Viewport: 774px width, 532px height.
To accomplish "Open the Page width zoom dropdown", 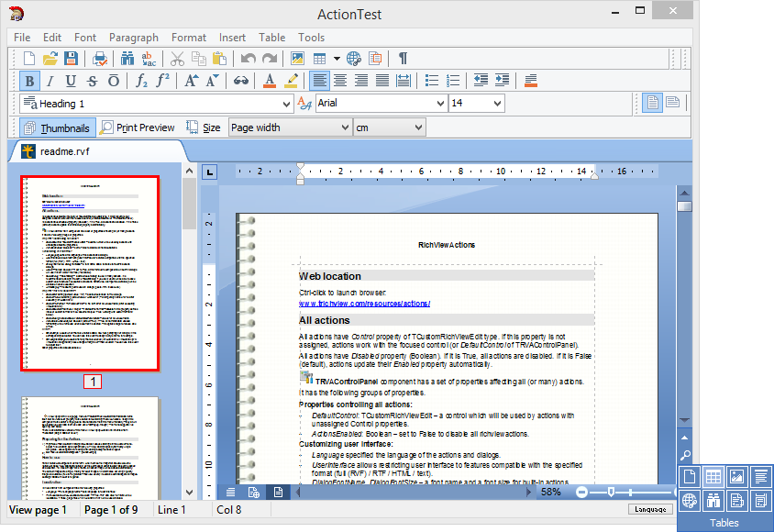I will click(x=345, y=127).
